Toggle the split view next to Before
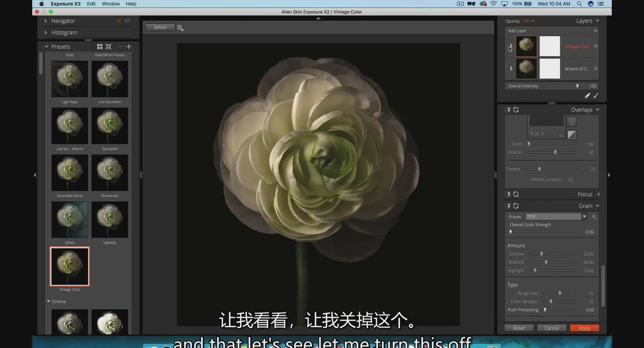The image size is (644, 348). (180, 27)
